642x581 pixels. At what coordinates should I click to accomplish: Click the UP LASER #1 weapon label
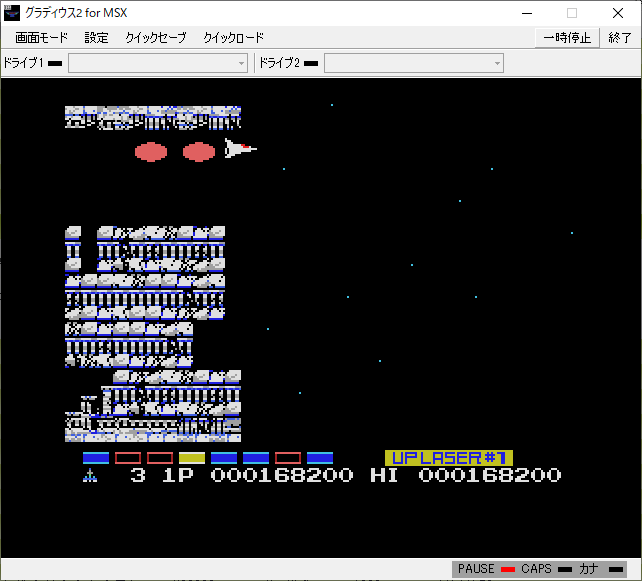coord(449,458)
